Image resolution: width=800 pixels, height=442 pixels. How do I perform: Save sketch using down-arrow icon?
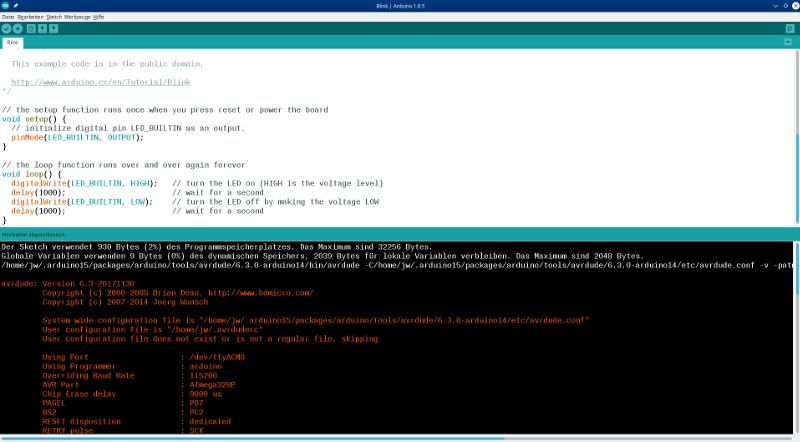[x=54, y=29]
